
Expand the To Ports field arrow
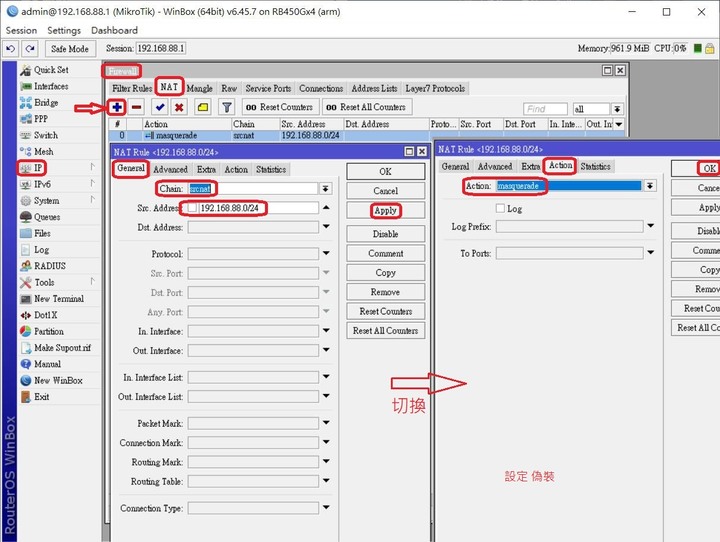click(651, 252)
